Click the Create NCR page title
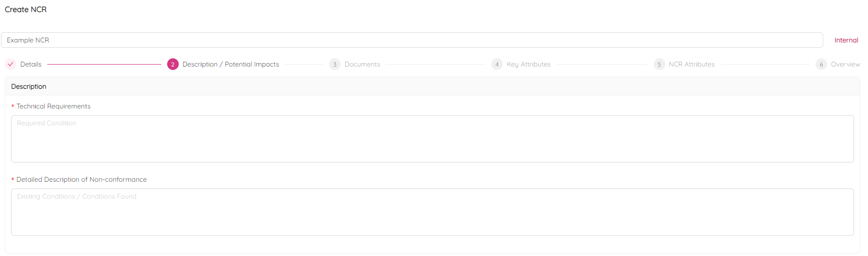 click(x=26, y=9)
